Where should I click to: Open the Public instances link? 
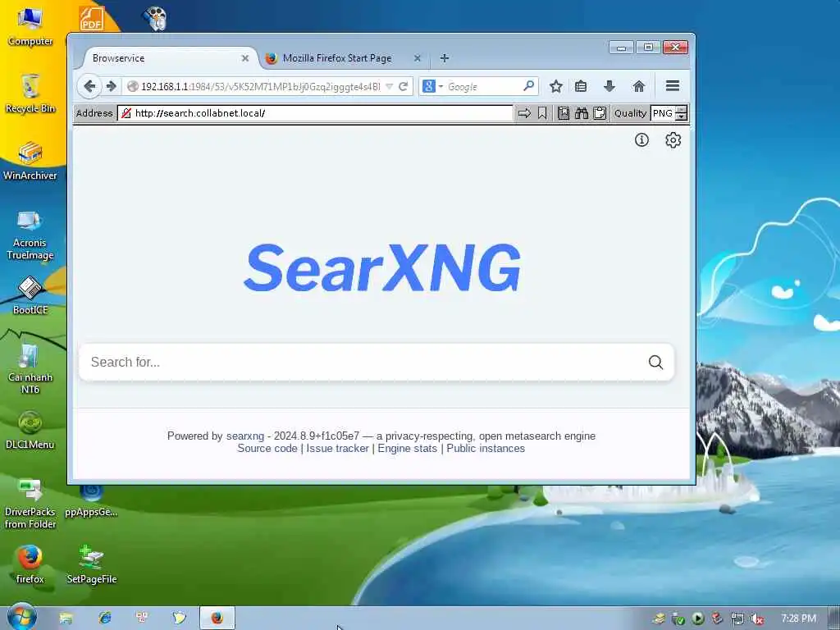pyautogui.click(x=486, y=449)
